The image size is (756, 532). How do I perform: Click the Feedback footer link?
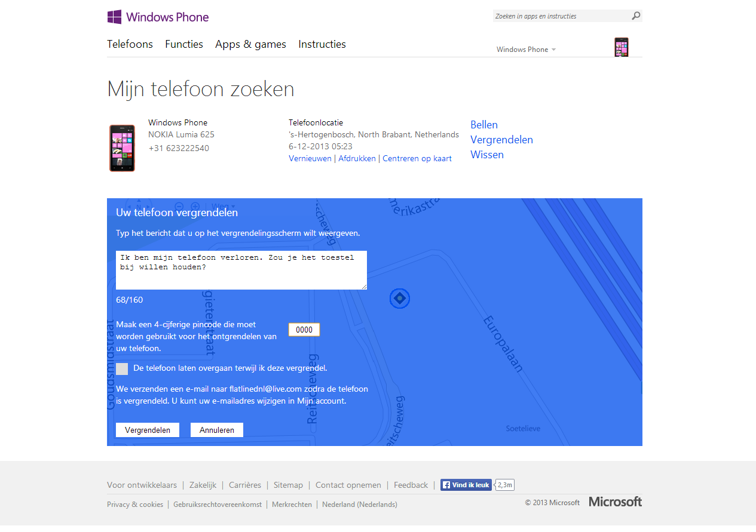411,485
